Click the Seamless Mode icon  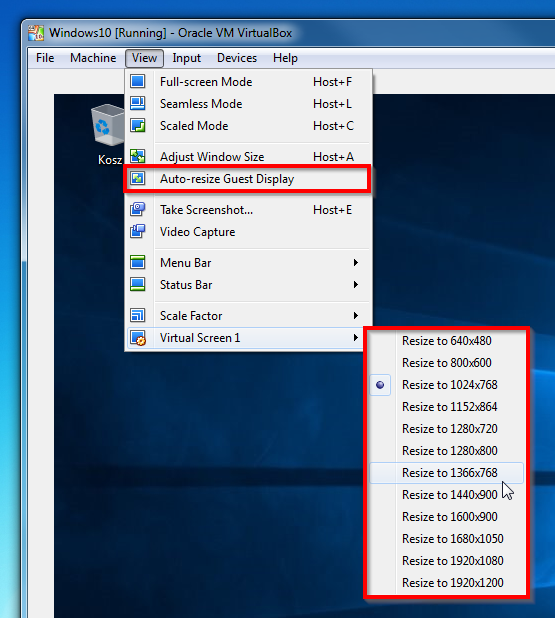click(x=138, y=103)
